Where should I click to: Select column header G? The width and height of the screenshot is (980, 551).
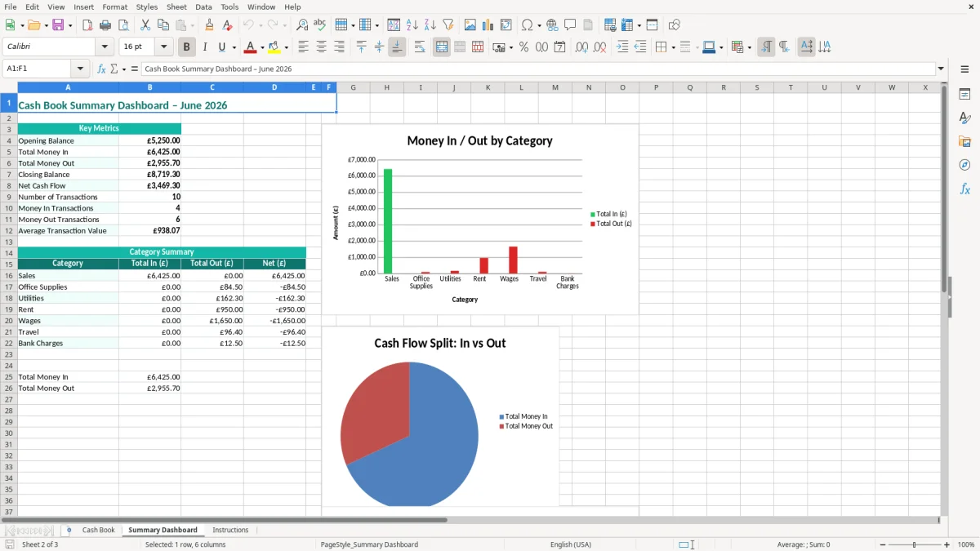[354, 87]
